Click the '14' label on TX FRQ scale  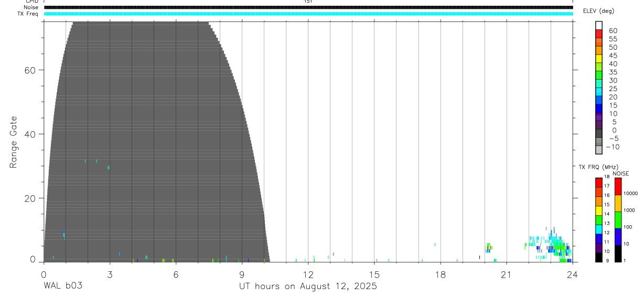click(607, 214)
